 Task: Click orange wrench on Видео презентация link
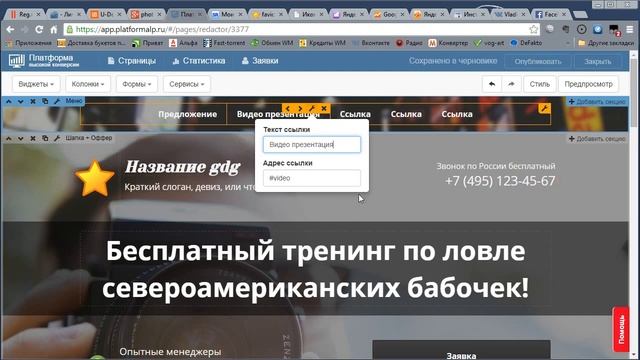312,108
